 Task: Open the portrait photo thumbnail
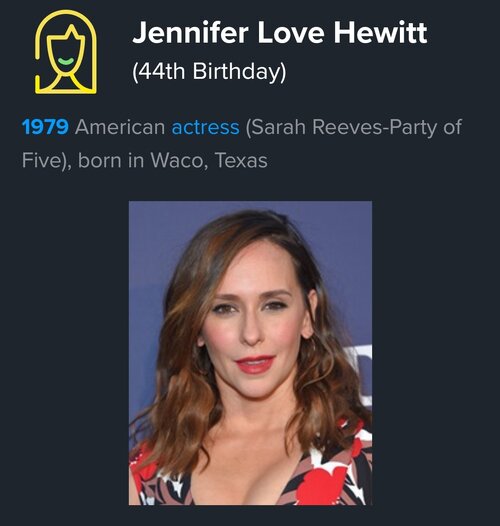250,353
